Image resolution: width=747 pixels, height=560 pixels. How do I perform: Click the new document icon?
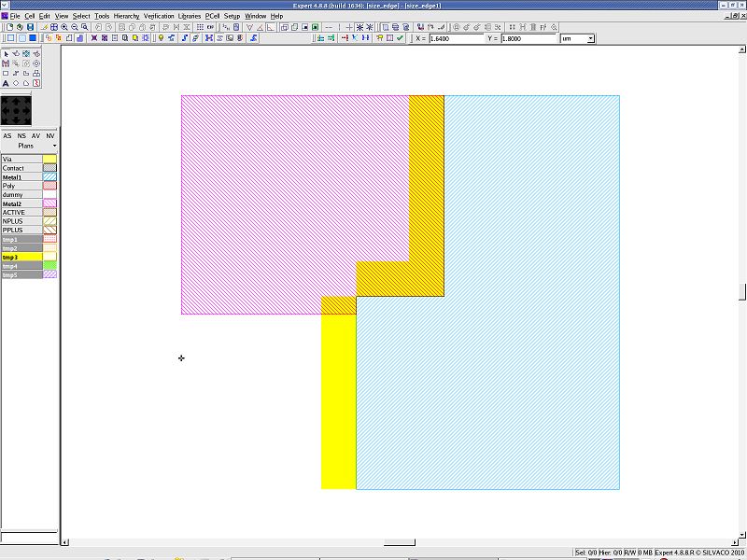click(8, 27)
